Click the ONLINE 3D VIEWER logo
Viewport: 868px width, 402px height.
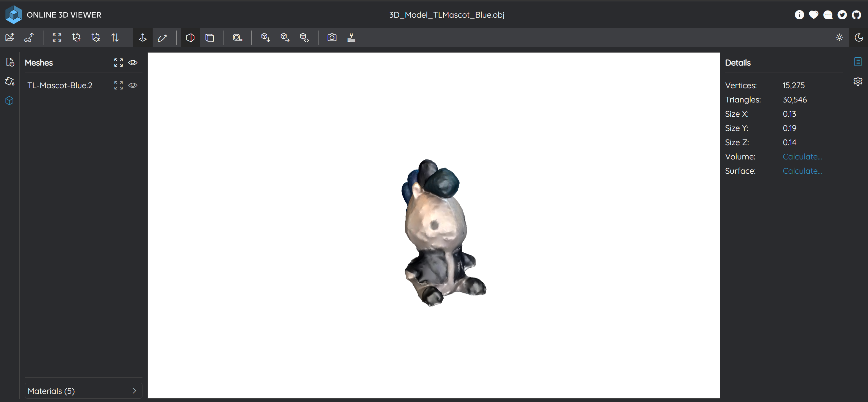54,15
